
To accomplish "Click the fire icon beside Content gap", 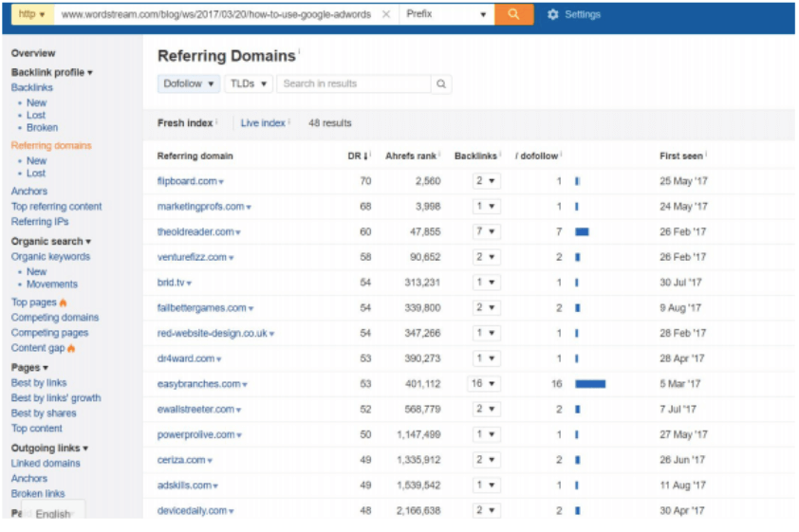I will (70, 348).
